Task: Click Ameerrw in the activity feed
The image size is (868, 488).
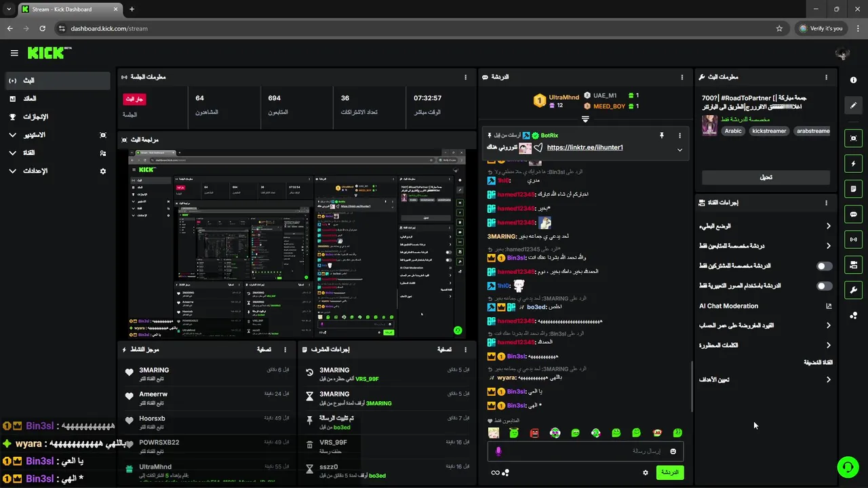Action: 153,394
